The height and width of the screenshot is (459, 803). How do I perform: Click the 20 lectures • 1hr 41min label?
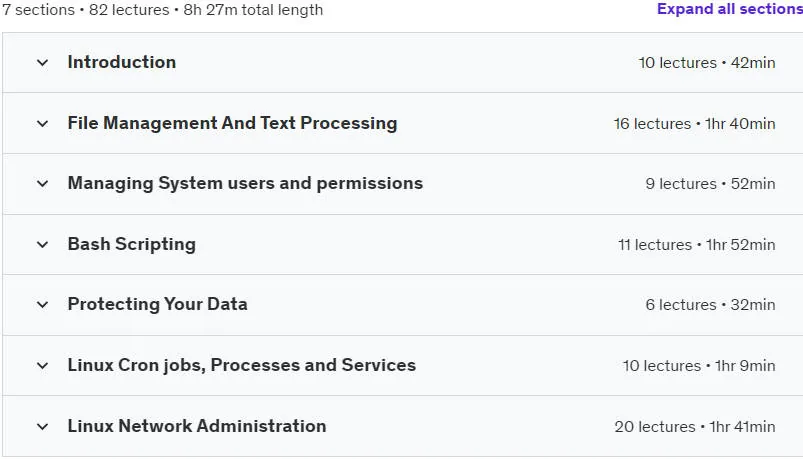[x=695, y=426]
